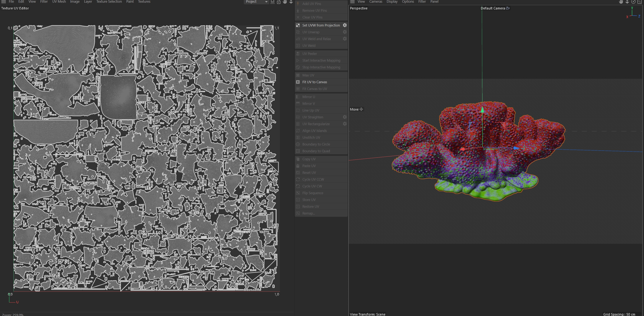Click the Fit UV to Canvas icon

point(298,82)
